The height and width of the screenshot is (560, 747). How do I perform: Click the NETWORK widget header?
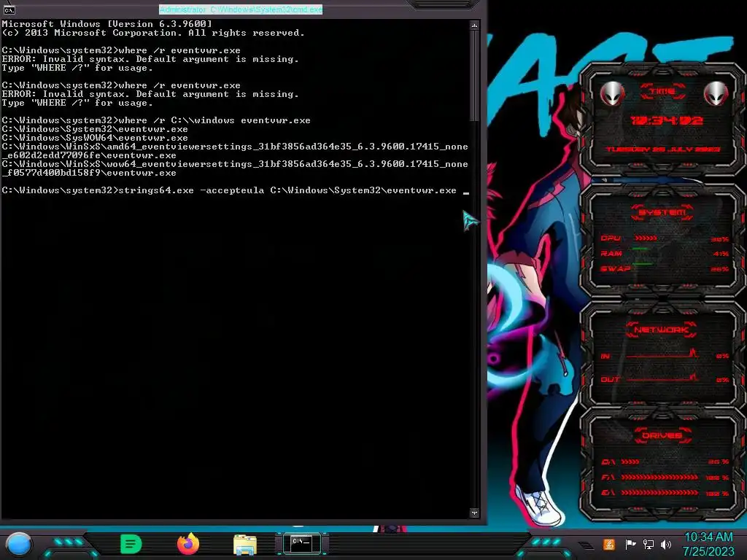tap(662, 330)
